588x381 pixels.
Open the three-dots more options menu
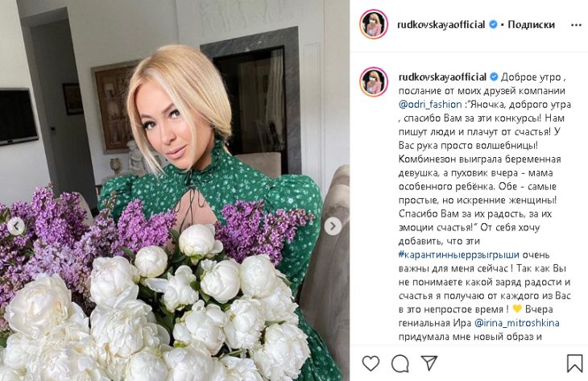576,25
